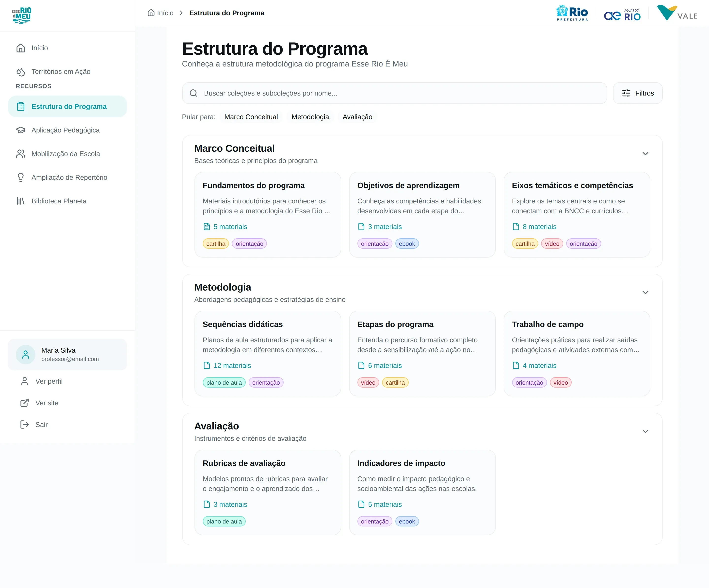This screenshot has width=709, height=588.
Task: Open the Sequências didáticas card
Action: click(268, 354)
